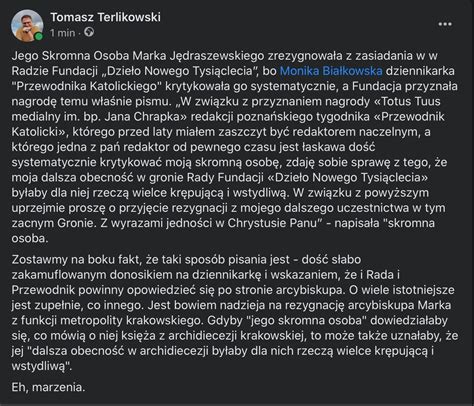
Task: Click the words "archidiecezji krakowskiej"
Action: 236,336
